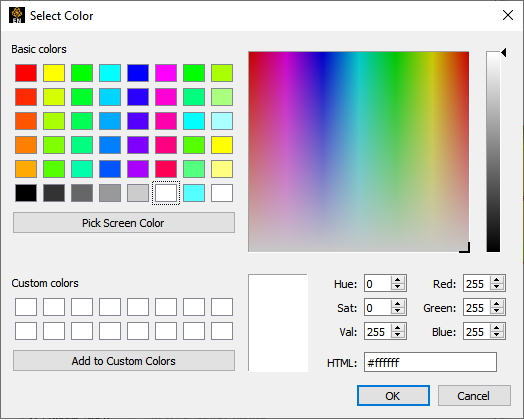Decrease the Sat value with down arrow

pyautogui.click(x=398, y=311)
